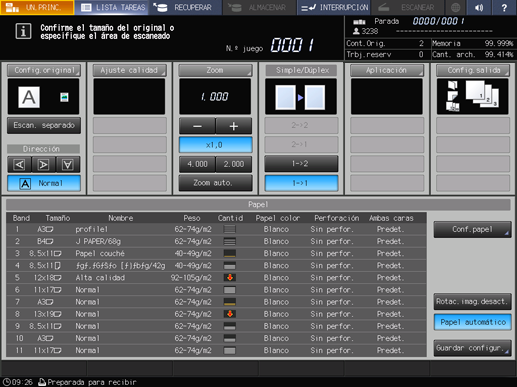
Task: Enable Zoom auto.
Action: pos(215,183)
